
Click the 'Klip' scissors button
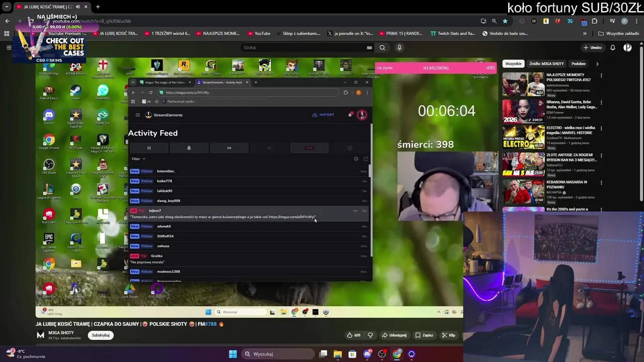tap(449, 335)
